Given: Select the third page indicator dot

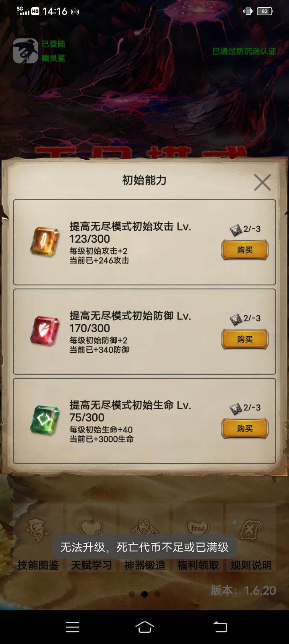Looking at the screenshot, I should tap(157, 594).
